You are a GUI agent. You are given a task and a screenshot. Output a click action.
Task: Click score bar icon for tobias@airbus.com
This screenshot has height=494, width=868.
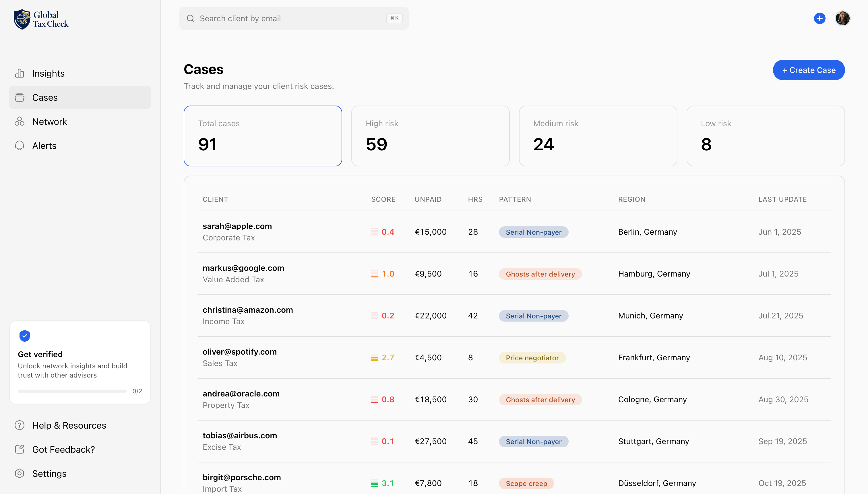click(374, 441)
